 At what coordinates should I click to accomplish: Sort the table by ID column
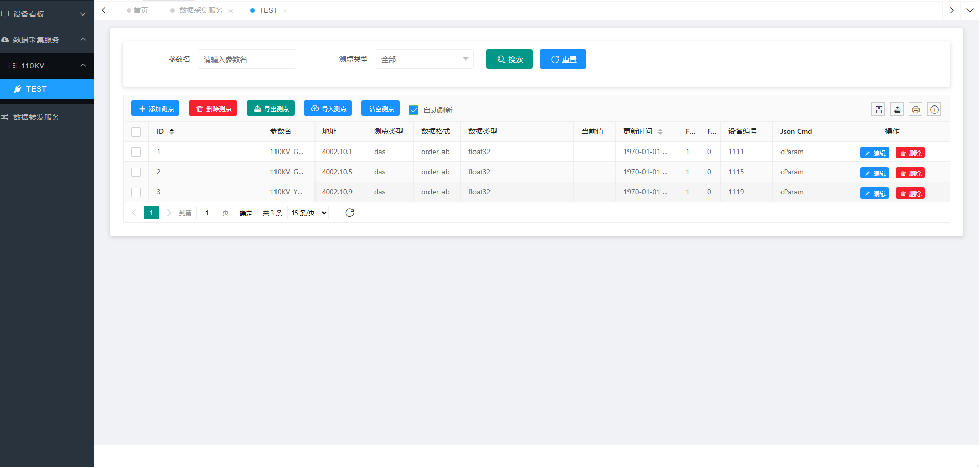172,131
